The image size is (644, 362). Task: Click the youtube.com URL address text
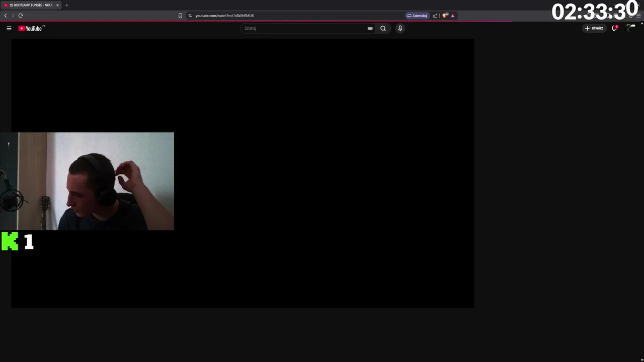tap(224, 16)
